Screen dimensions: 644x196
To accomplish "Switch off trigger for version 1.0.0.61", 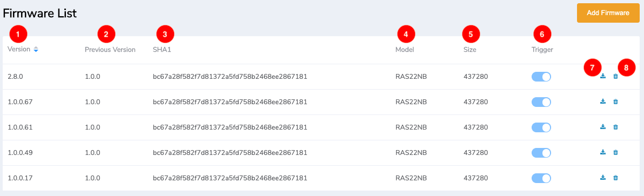I will click(541, 127).
